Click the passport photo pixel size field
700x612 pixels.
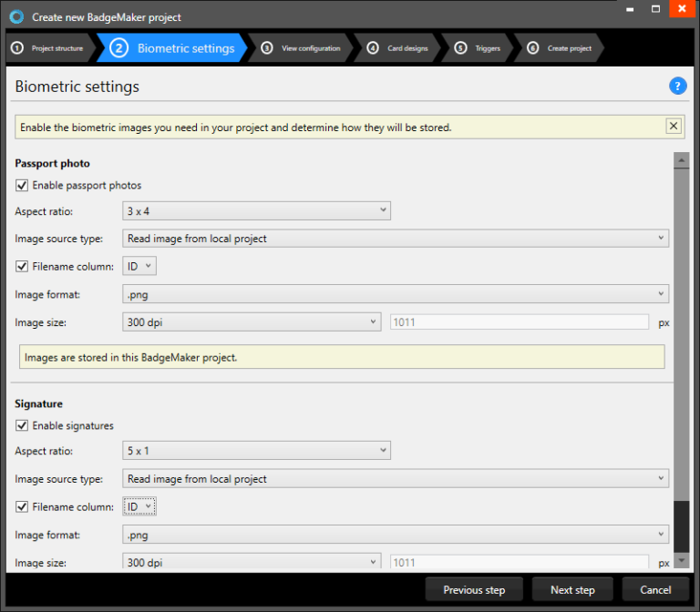pyautogui.click(x=520, y=322)
